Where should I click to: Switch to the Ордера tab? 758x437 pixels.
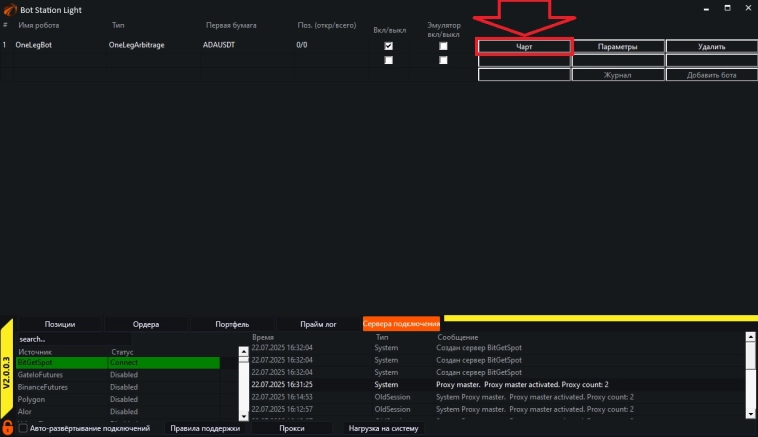point(146,324)
